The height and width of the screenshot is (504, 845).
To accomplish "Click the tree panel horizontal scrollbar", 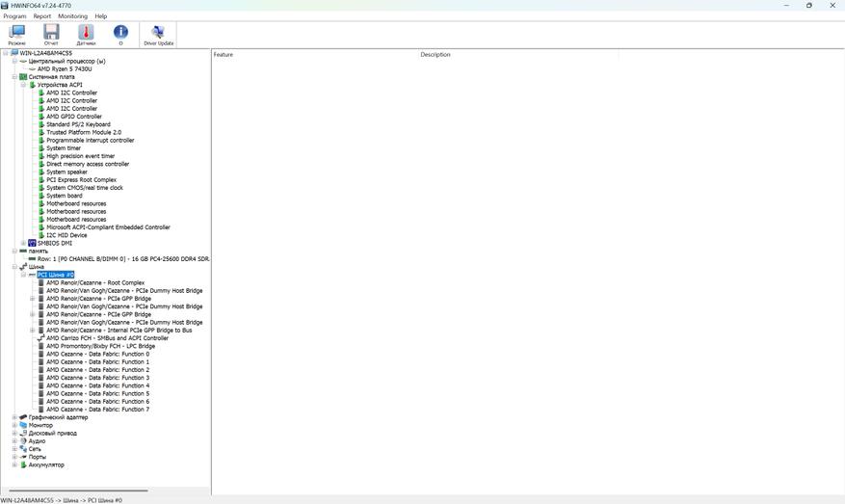I will pos(79,491).
